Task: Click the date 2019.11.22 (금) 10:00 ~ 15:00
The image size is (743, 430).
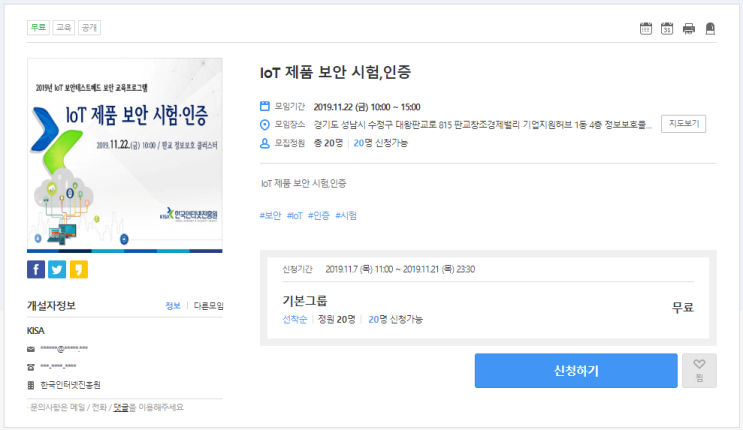Action: pyautogui.click(x=367, y=107)
